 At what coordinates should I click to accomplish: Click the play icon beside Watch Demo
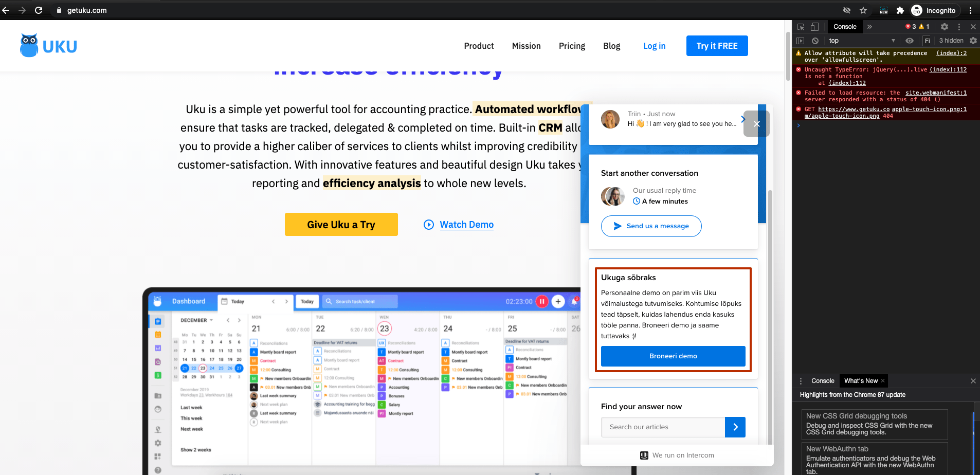point(429,225)
